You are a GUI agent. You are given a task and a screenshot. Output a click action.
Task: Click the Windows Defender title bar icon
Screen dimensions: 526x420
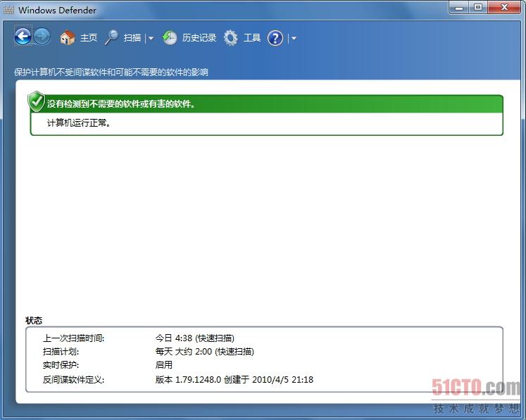point(8,10)
